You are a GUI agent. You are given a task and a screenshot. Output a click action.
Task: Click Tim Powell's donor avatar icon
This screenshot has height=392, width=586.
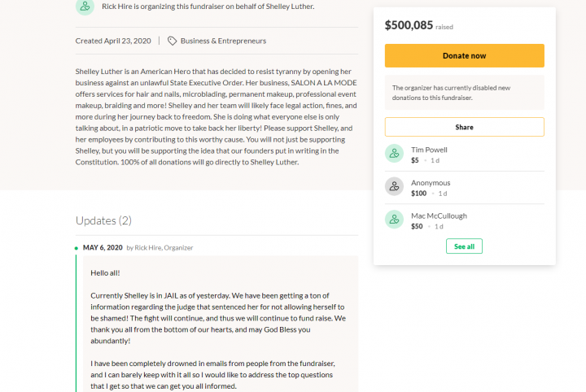[394, 154]
